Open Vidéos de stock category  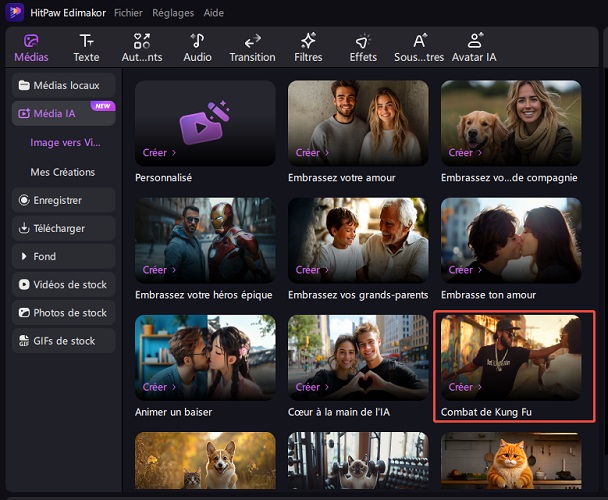click(x=64, y=284)
